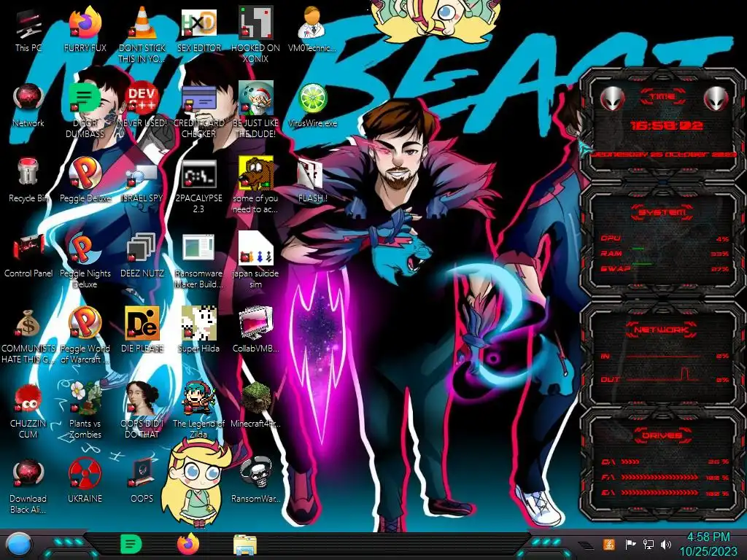Open the Start orb button
This screenshot has width=747, height=560.
[18, 545]
